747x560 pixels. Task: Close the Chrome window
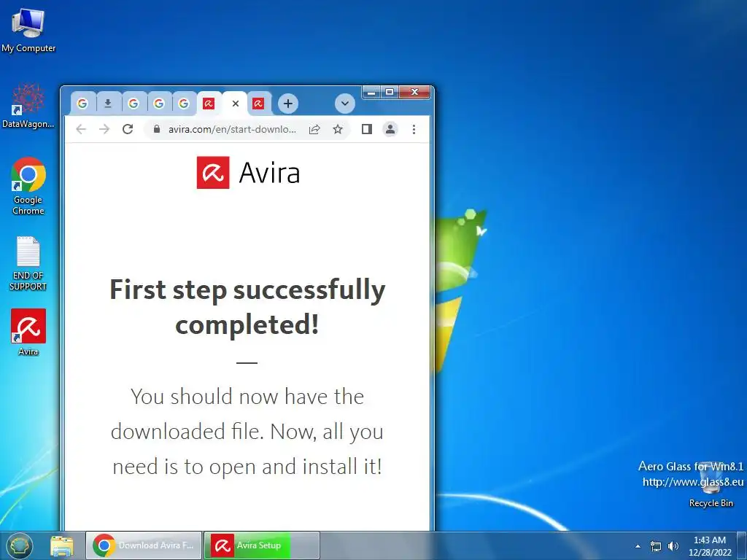415,92
